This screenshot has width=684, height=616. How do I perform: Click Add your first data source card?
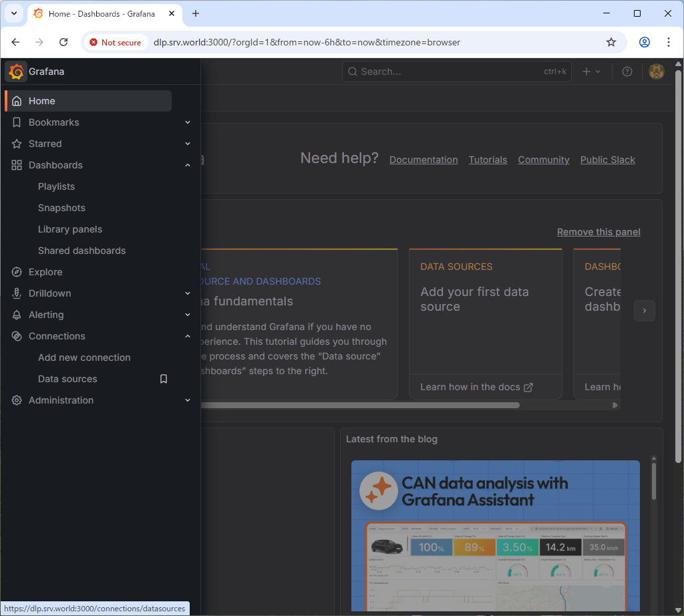pyautogui.click(x=485, y=324)
